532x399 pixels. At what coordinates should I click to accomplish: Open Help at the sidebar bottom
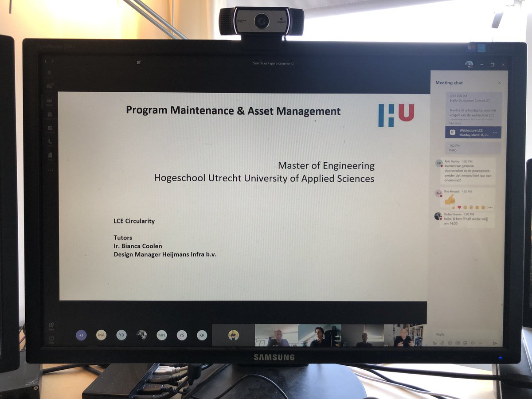[51, 339]
